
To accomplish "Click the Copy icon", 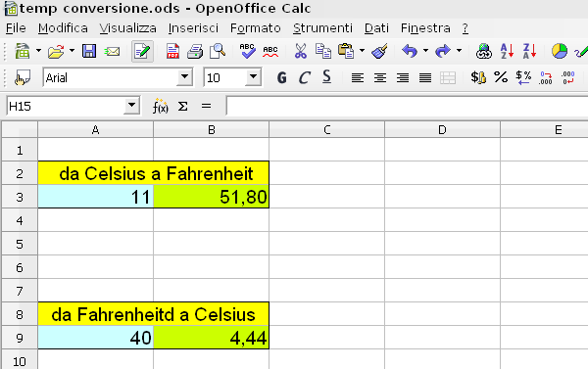I will tap(322, 51).
